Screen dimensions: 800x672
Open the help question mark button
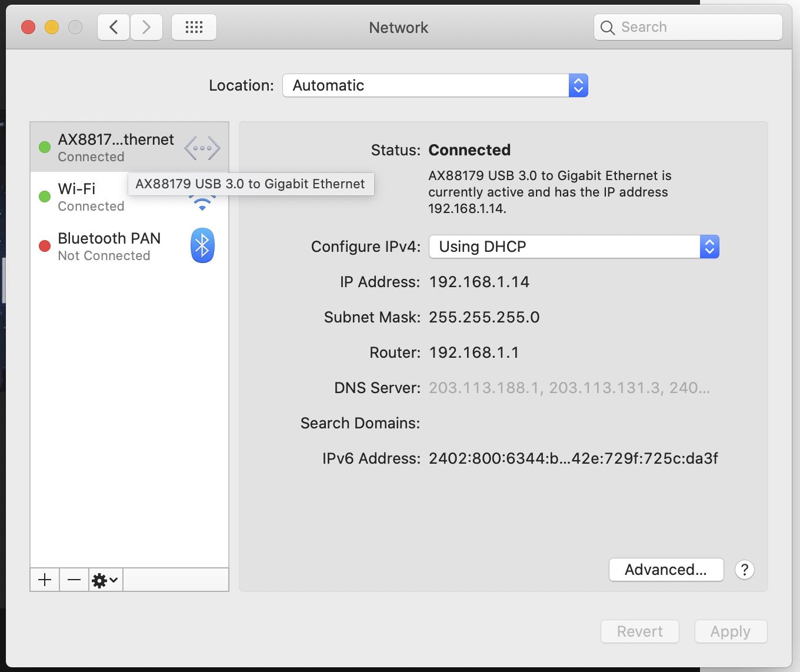pos(744,570)
